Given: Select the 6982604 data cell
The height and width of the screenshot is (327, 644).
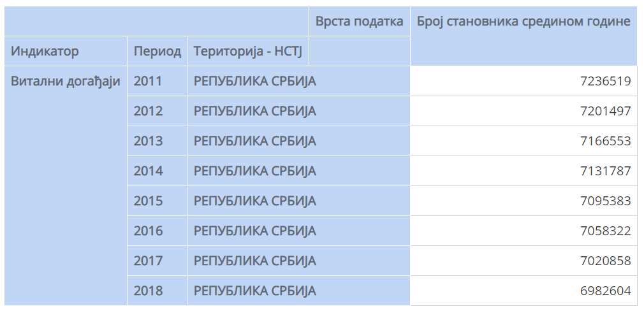Looking at the screenshot, I should pyautogui.click(x=604, y=291).
